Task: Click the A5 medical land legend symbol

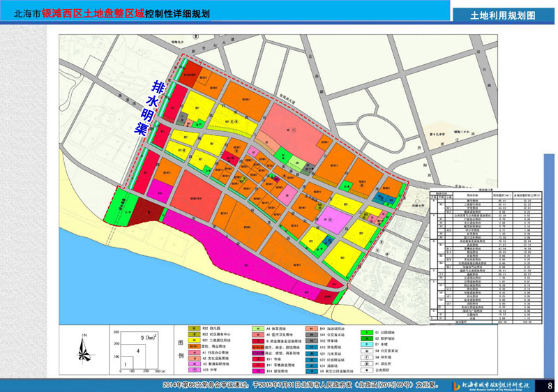Action: [257, 333]
